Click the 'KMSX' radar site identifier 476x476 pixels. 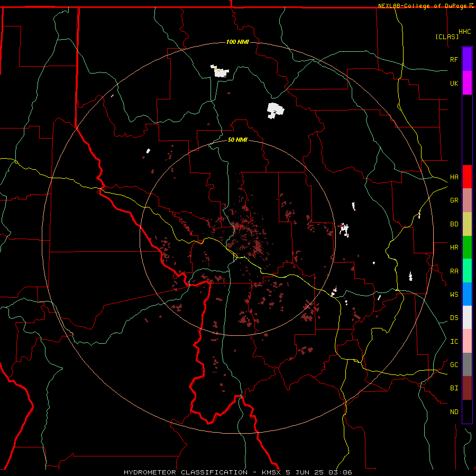(271, 472)
